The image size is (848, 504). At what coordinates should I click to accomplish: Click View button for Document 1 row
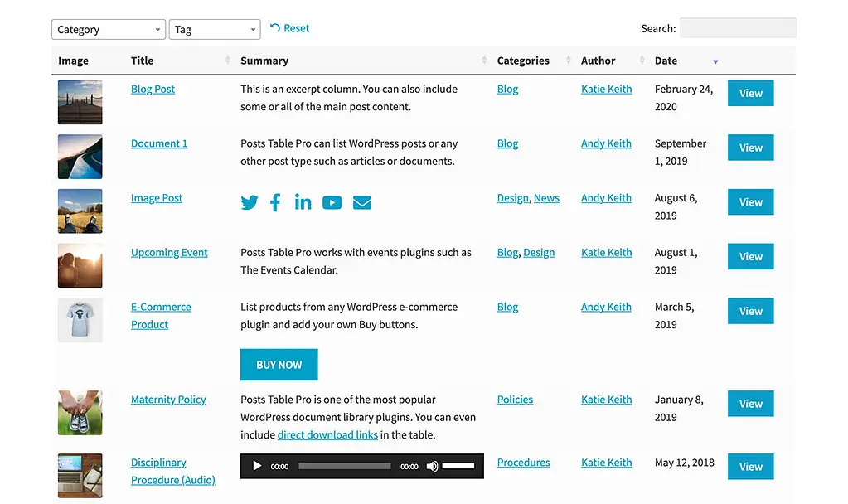point(751,148)
